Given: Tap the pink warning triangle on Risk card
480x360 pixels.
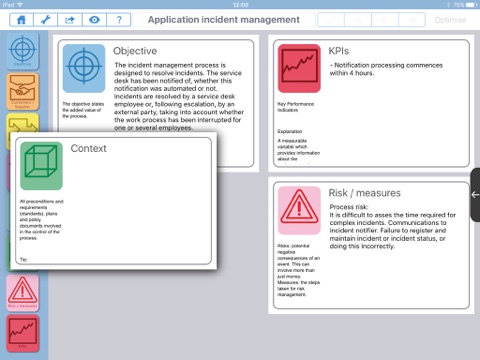Looking at the screenshot, I should click(x=299, y=211).
